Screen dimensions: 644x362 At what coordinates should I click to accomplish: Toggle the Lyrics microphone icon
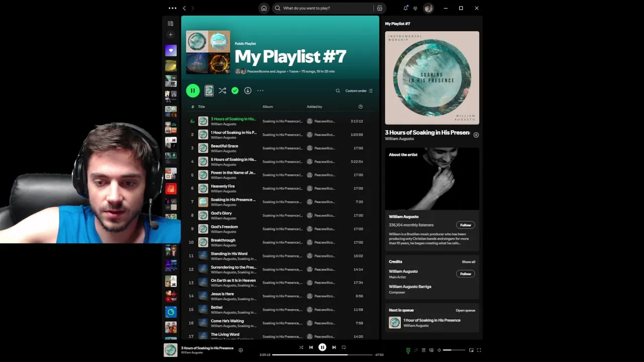[x=416, y=350]
